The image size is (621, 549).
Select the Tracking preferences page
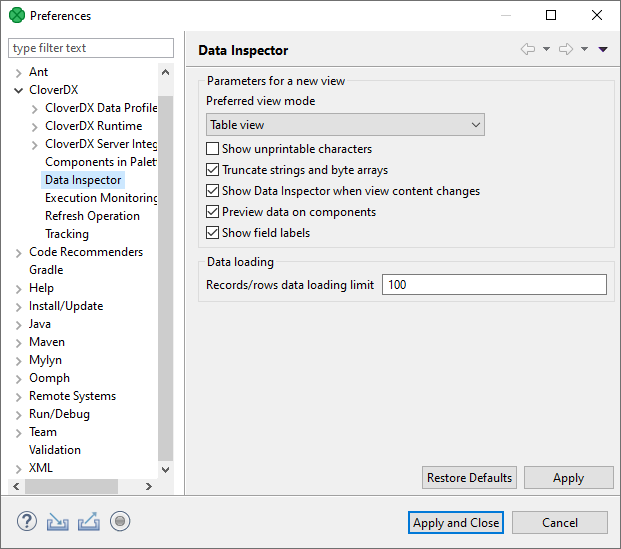point(67,234)
